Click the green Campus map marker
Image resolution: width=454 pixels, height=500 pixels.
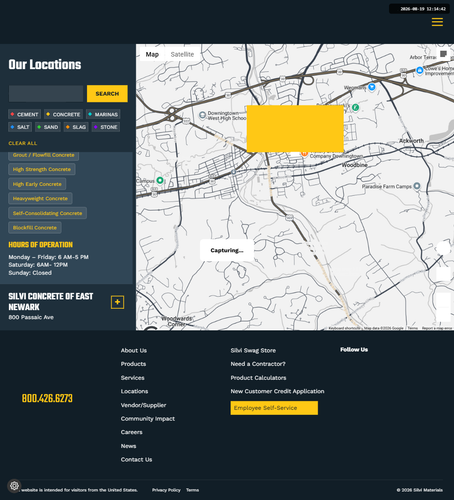[x=160, y=180]
